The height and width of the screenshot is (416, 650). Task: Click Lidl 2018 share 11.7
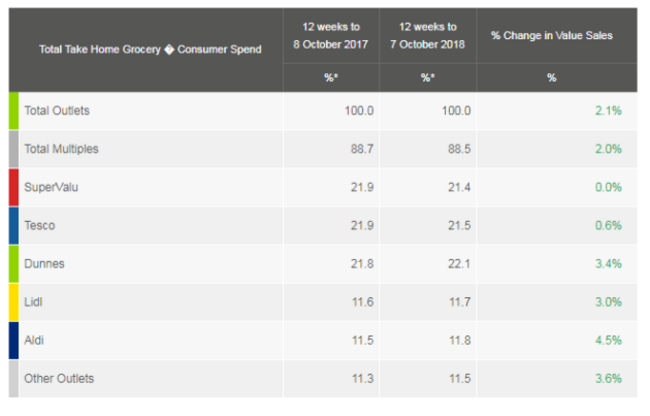[460, 302]
